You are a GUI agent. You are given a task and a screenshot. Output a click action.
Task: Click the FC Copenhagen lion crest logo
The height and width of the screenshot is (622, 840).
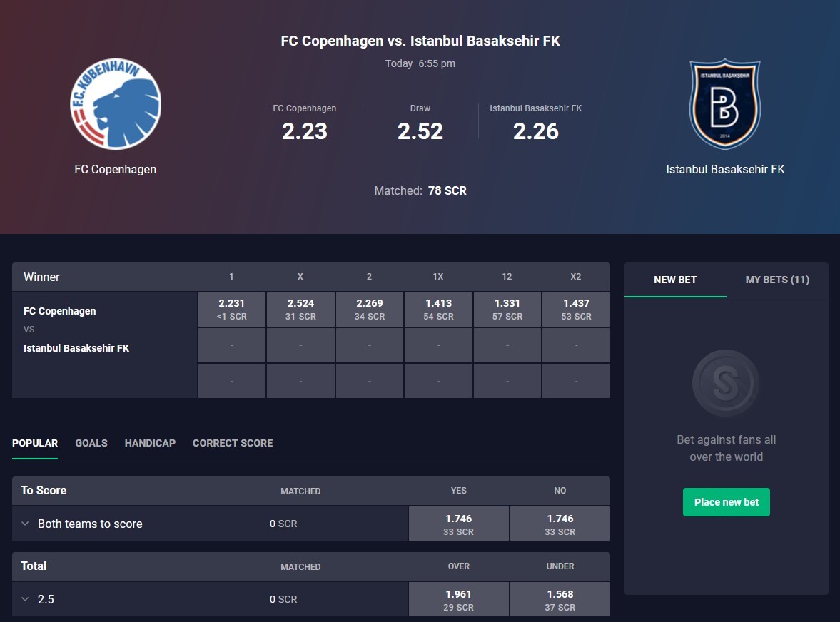coord(115,103)
